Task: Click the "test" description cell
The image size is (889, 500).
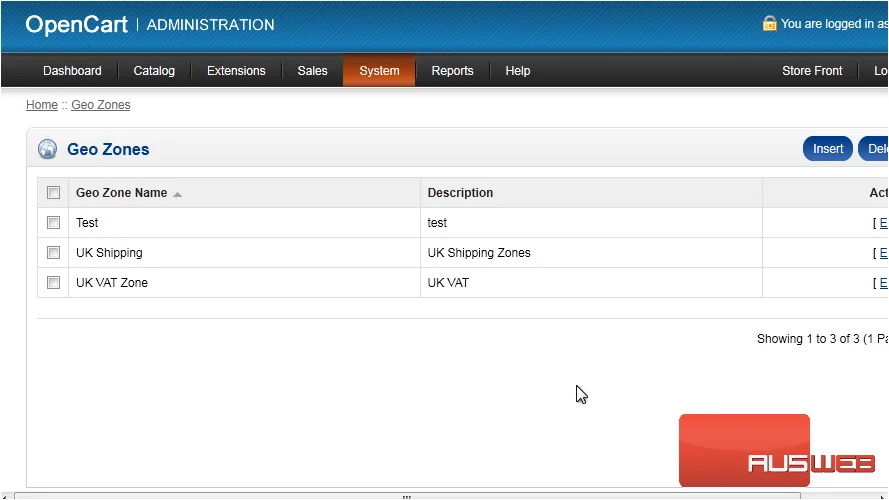Action: (437, 223)
